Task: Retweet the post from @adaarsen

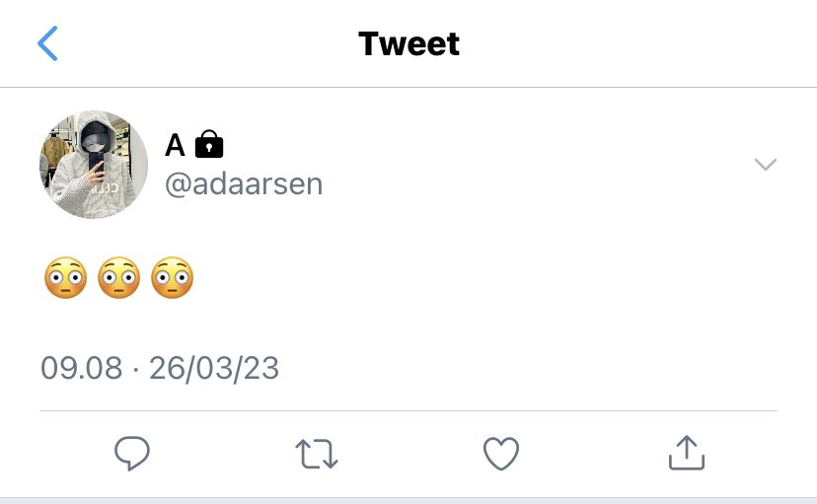Action: (x=317, y=454)
